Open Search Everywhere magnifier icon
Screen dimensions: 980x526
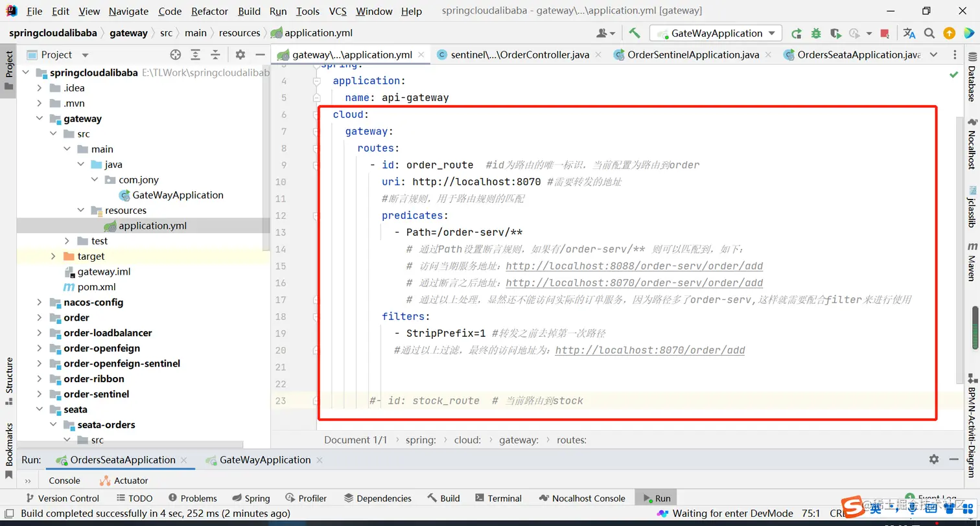pyautogui.click(x=929, y=33)
